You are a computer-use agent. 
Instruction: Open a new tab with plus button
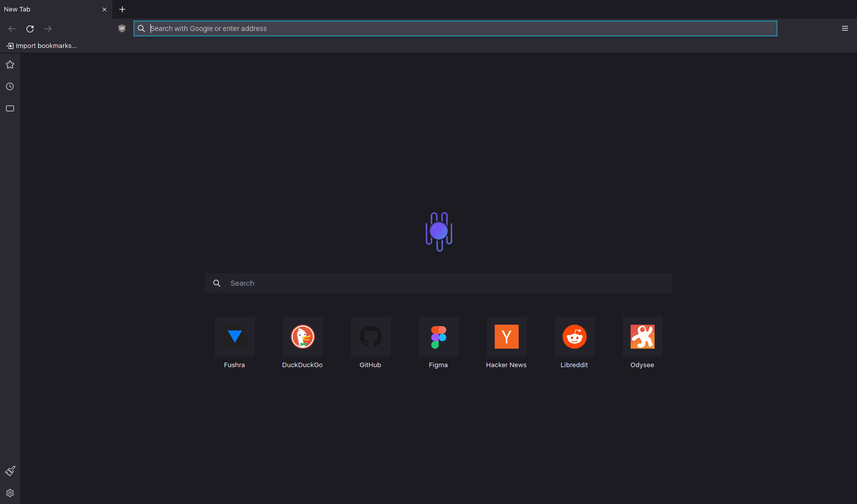[x=122, y=9]
